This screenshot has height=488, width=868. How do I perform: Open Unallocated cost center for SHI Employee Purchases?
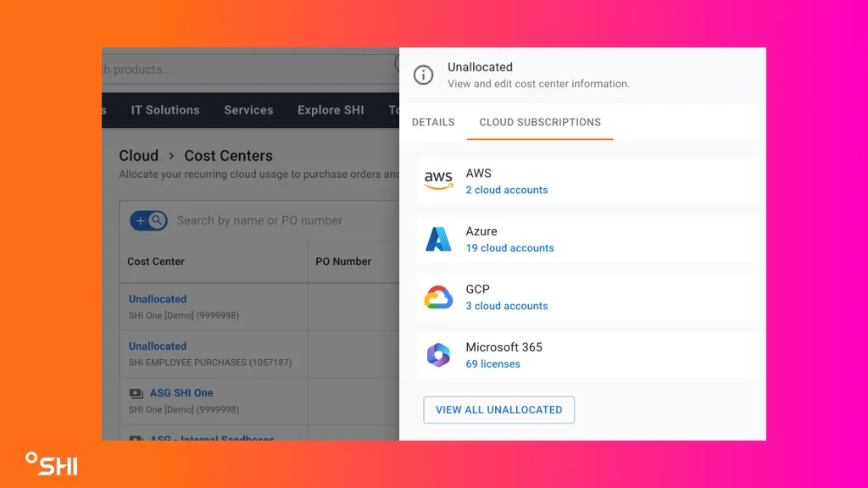pos(158,347)
